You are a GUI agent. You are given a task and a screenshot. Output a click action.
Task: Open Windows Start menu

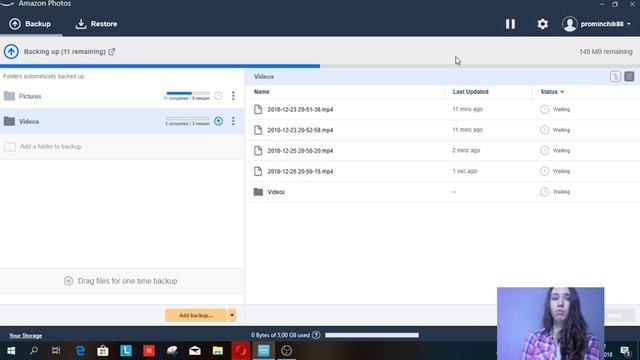coord(11,351)
